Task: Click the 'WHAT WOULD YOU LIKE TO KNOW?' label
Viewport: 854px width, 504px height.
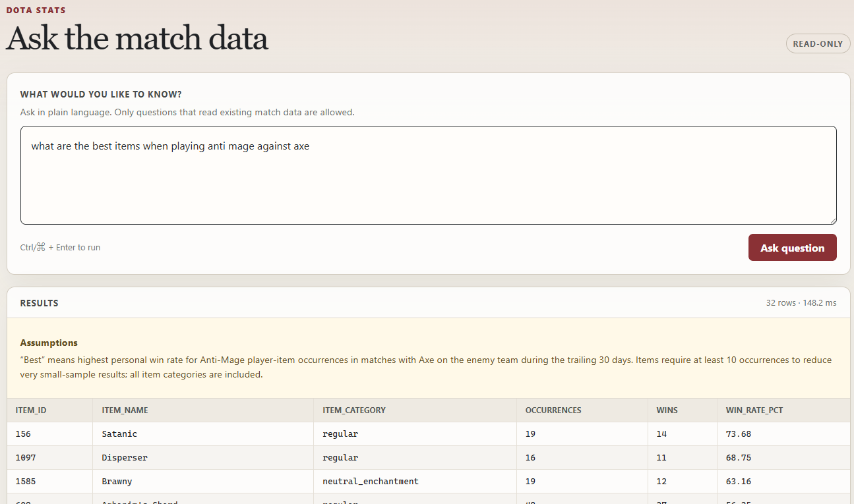Action: click(101, 95)
